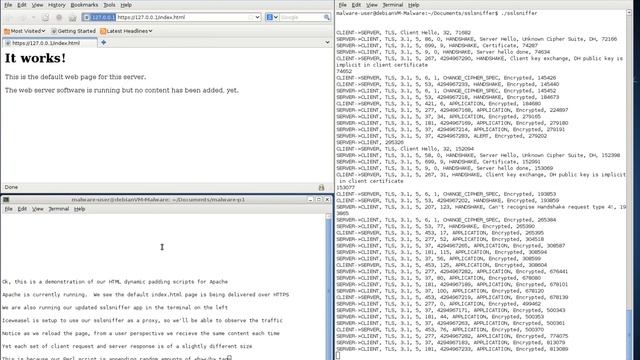The height and width of the screenshot is (360, 640).
Task: Open Help menu in sslsniffer terminal
Action: point(413,5)
